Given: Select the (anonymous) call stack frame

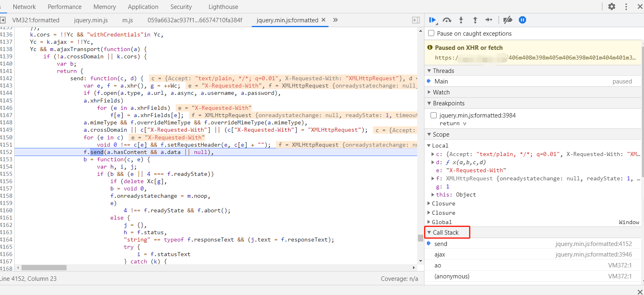Looking at the screenshot, I should 533,276.
